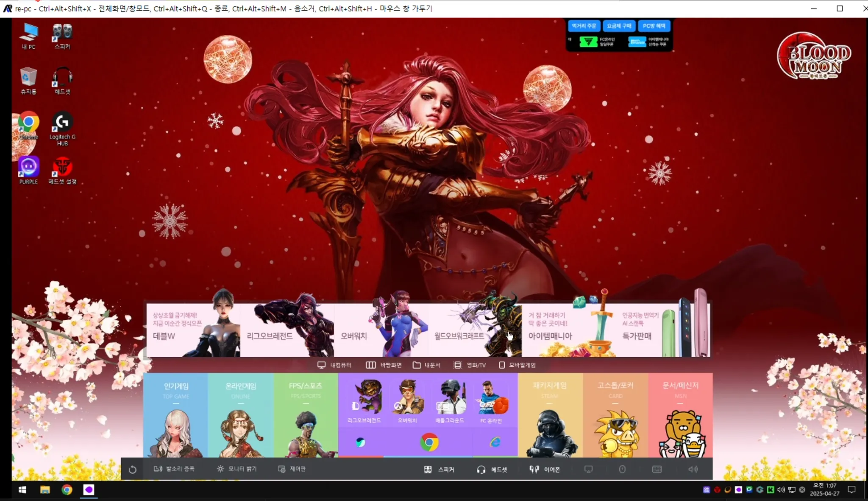Open the 데블W promotional banner

pos(193,330)
